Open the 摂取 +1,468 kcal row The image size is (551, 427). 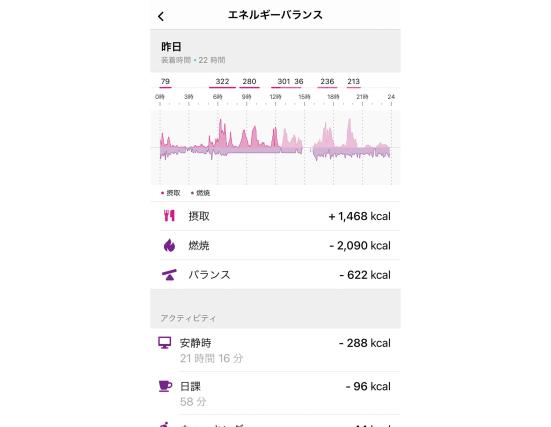pyautogui.click(x=276, y=216)
